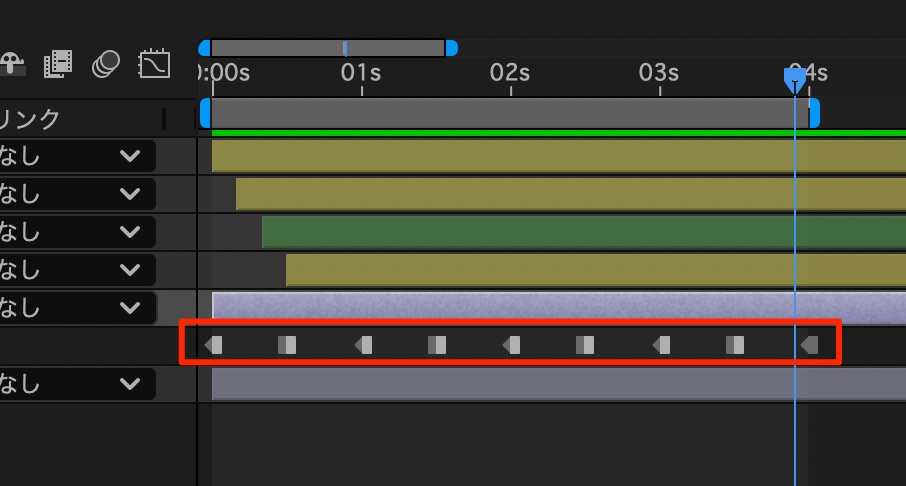Click the blue current time indicator head
Image resolution: width=906 pixels, height=486 pixels.
795,78
